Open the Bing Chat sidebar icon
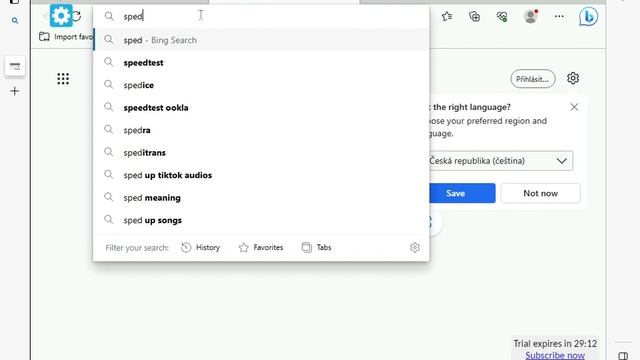Image resolution: width=640 pixels, height=360 pixels. (588, 17)
